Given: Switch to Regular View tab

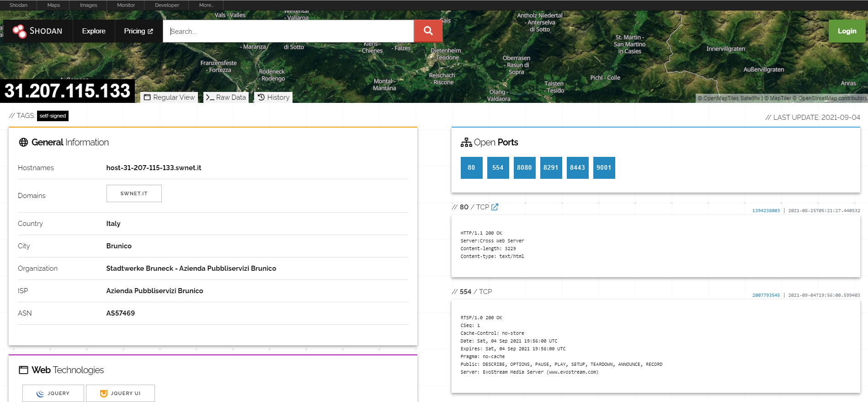Looking at the screenshot, I should pyautogui.click(x=169, y=97).
